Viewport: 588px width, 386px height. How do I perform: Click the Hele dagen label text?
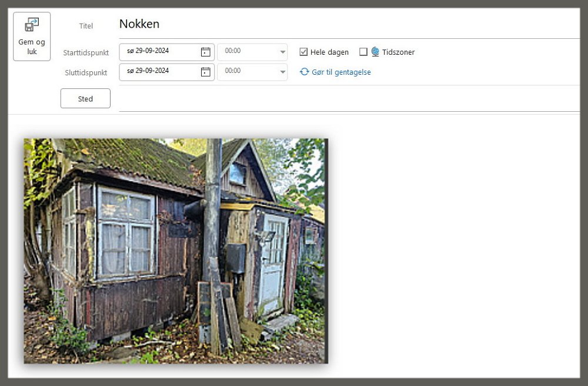[329, 52]
